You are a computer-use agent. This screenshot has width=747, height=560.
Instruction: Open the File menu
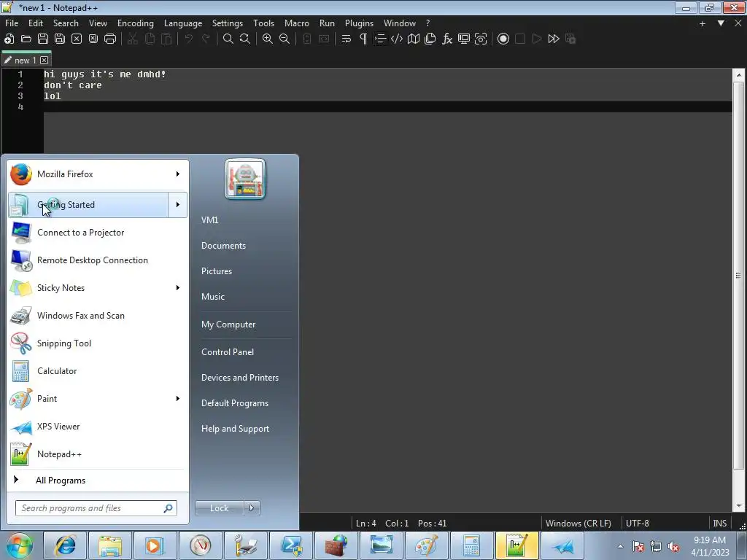point(12,23)
